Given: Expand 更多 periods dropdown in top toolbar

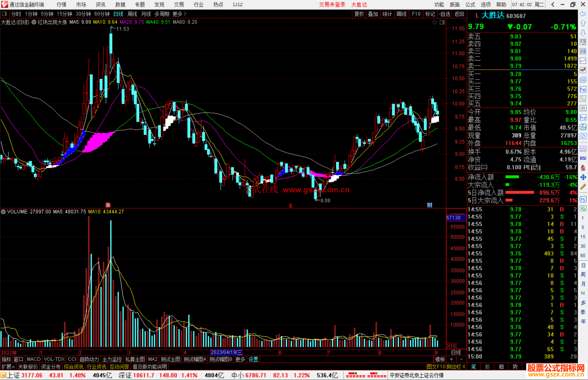Looking at the screenshot, I should coord(179,14).
